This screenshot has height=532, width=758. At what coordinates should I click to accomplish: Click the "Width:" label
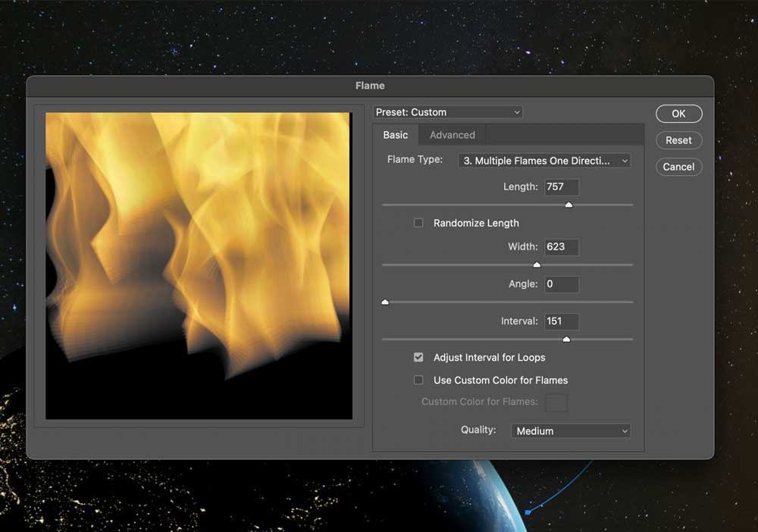[x=522, y=246]
